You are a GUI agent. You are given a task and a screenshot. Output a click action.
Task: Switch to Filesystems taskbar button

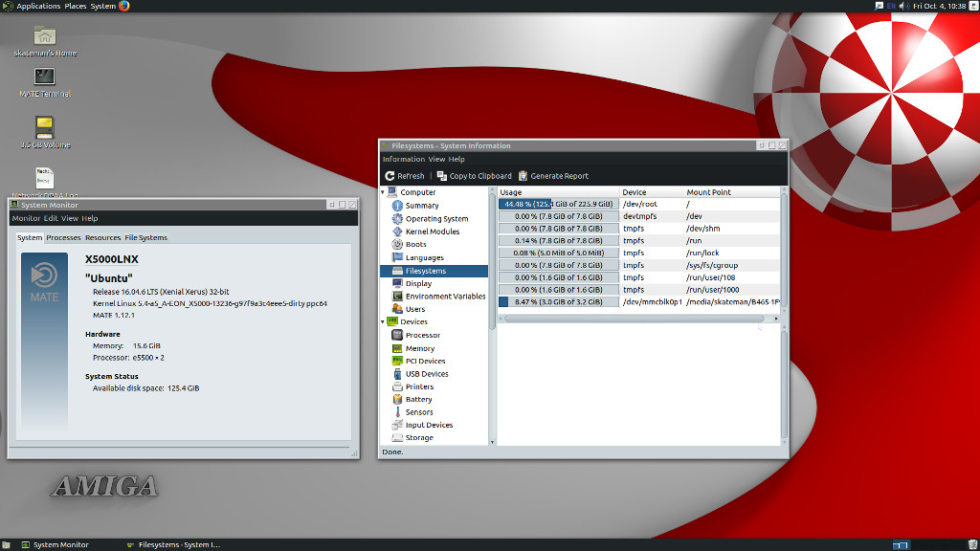tap(174, 544)
